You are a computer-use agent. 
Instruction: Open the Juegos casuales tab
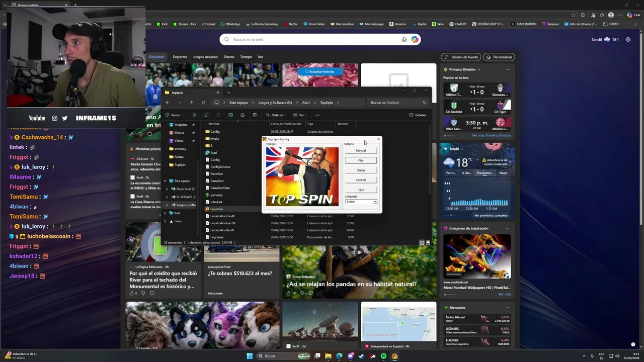tap(205, 57)
